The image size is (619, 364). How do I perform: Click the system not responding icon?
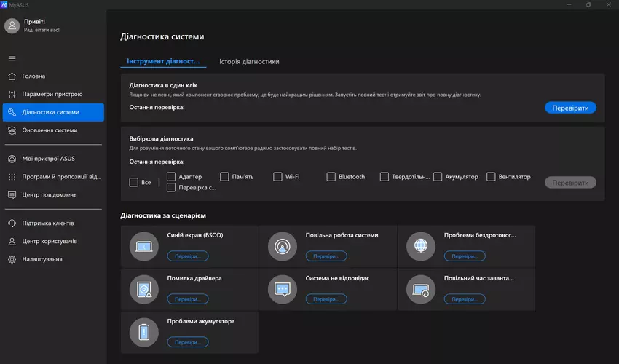[x=283, y=289]
